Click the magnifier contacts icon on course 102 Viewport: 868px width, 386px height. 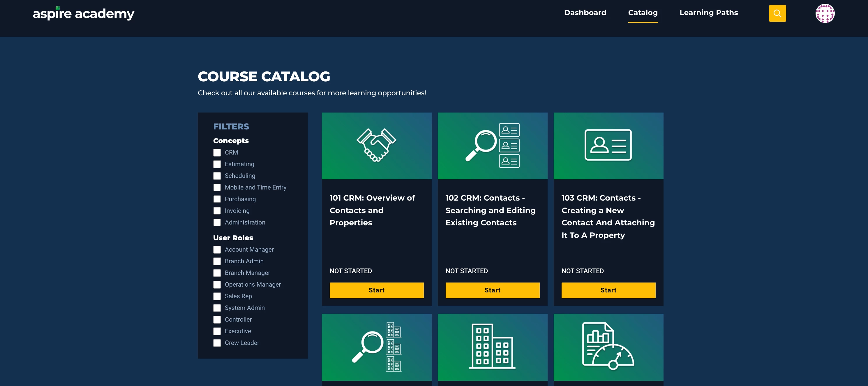pyautogui.click(x=492, y=146)
